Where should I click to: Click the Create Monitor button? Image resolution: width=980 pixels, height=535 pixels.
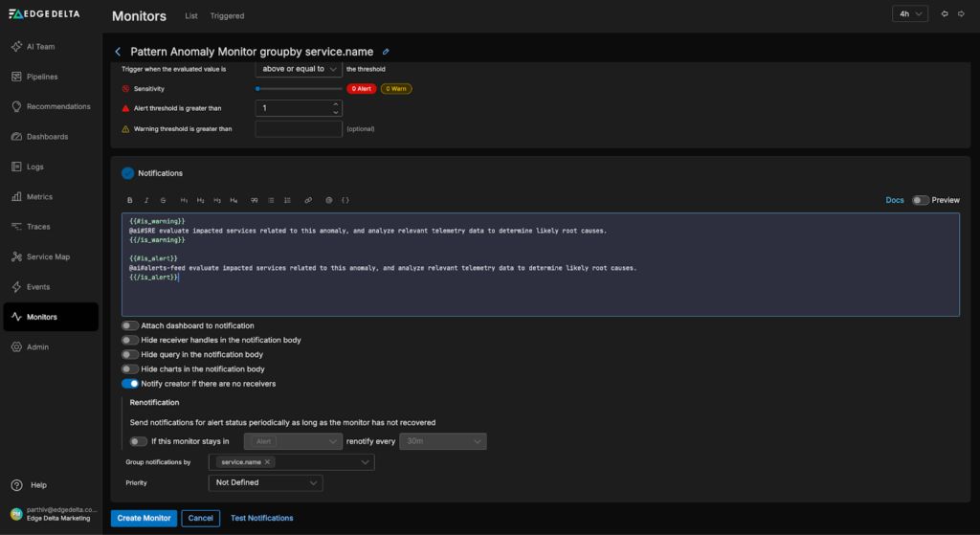point(144,518)
